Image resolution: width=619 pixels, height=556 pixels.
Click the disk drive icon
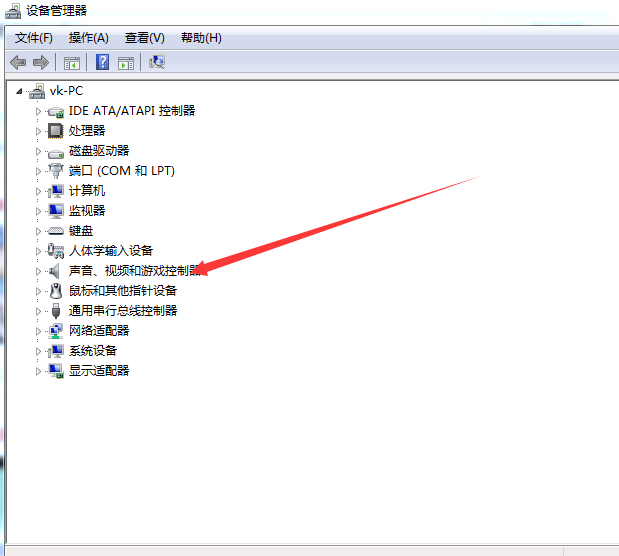tap(56, 153)
